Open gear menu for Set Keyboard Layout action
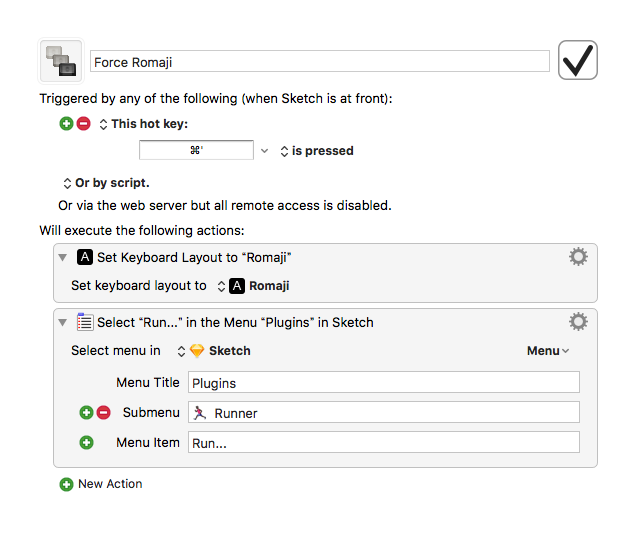The image size is (640, 533). click(578, 257)
